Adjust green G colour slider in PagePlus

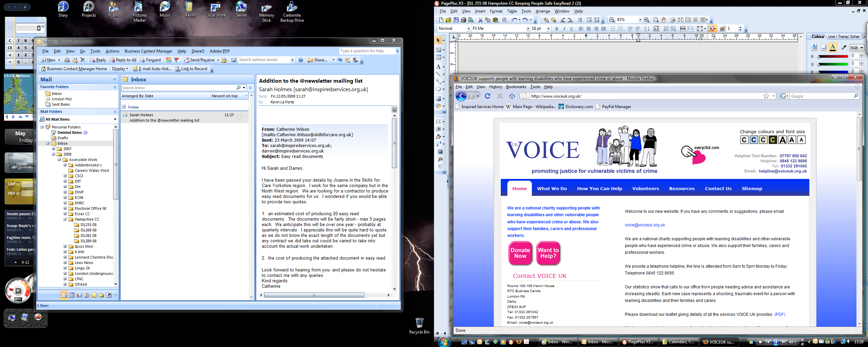[832, 64]
